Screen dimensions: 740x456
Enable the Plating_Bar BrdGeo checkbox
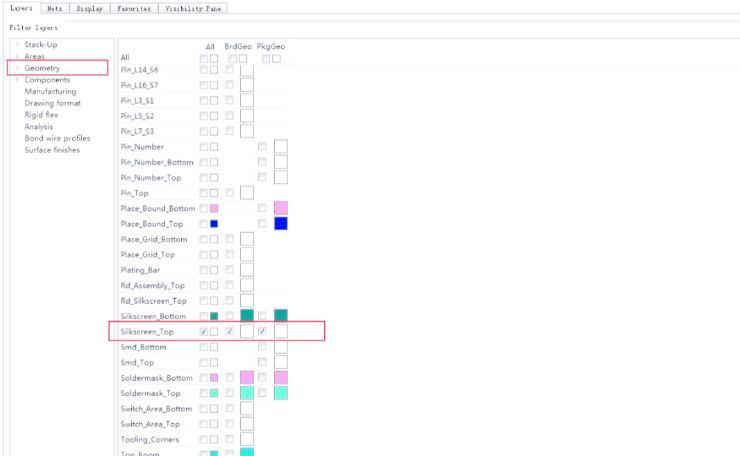[x=230, y=270]
